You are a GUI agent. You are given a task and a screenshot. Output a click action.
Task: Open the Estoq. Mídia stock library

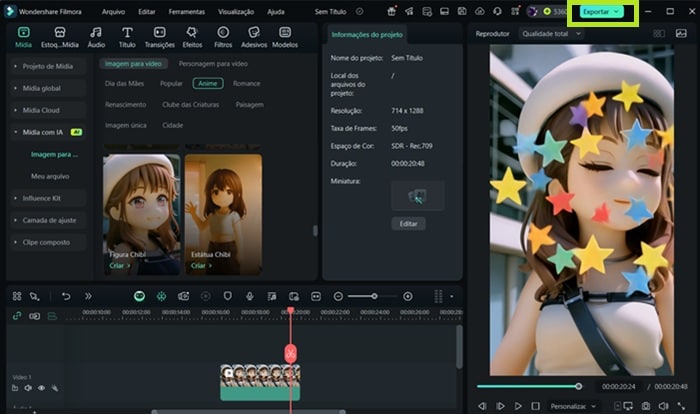pyautogui.click(x=60, y=37)
